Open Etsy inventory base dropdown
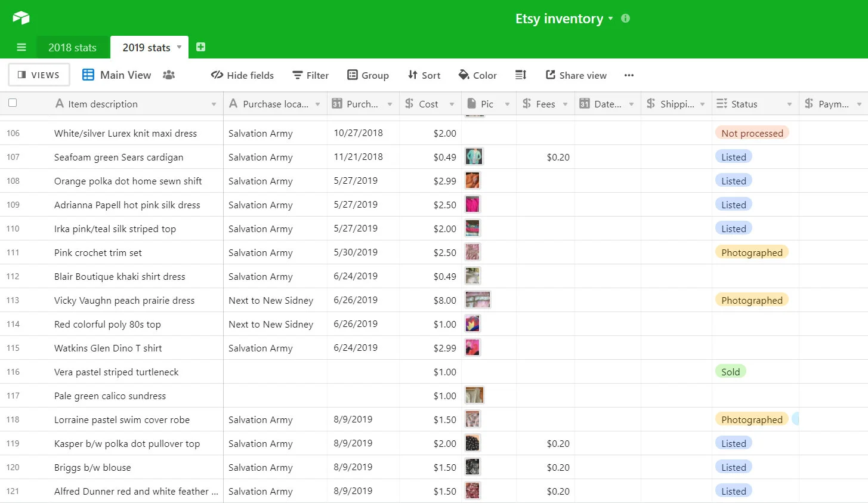 coord(610,18)
